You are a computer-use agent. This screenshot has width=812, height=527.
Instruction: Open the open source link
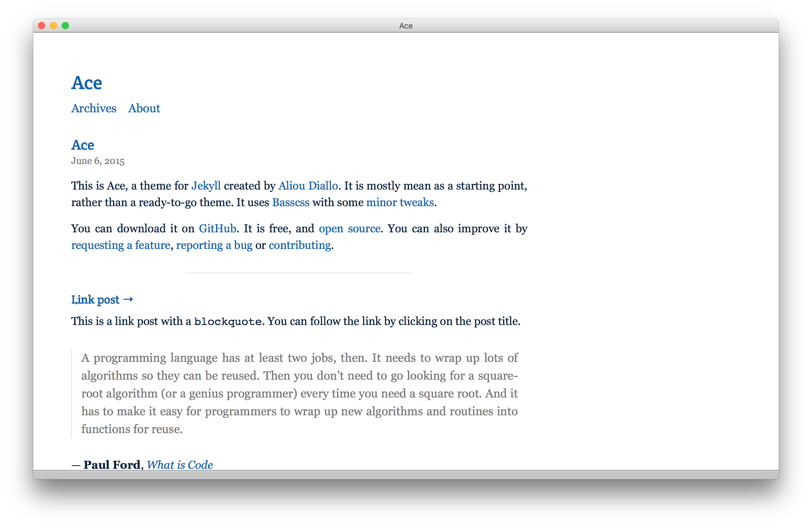[x=349, y=228]
